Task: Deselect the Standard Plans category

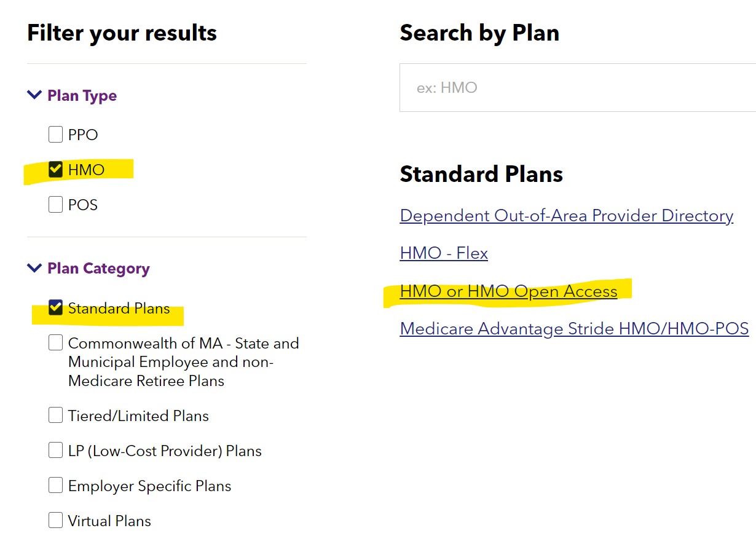Action: click(x=55, y=307)
